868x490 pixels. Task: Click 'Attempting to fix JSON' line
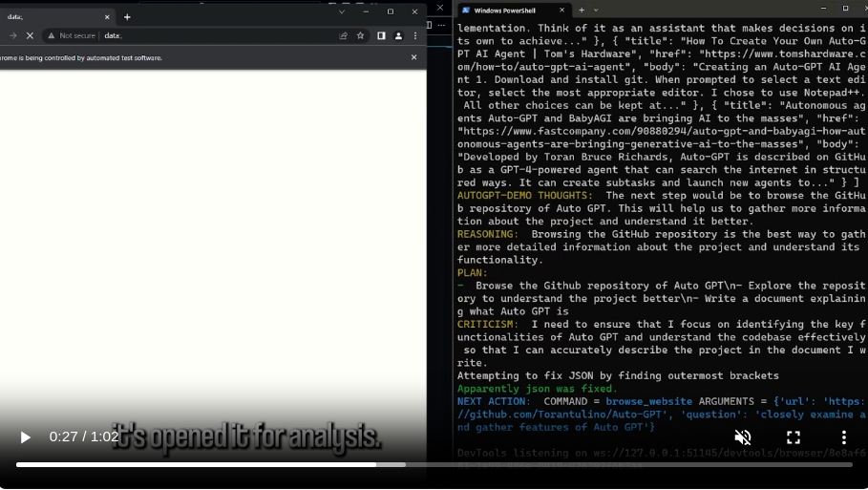tap(618, 376)
